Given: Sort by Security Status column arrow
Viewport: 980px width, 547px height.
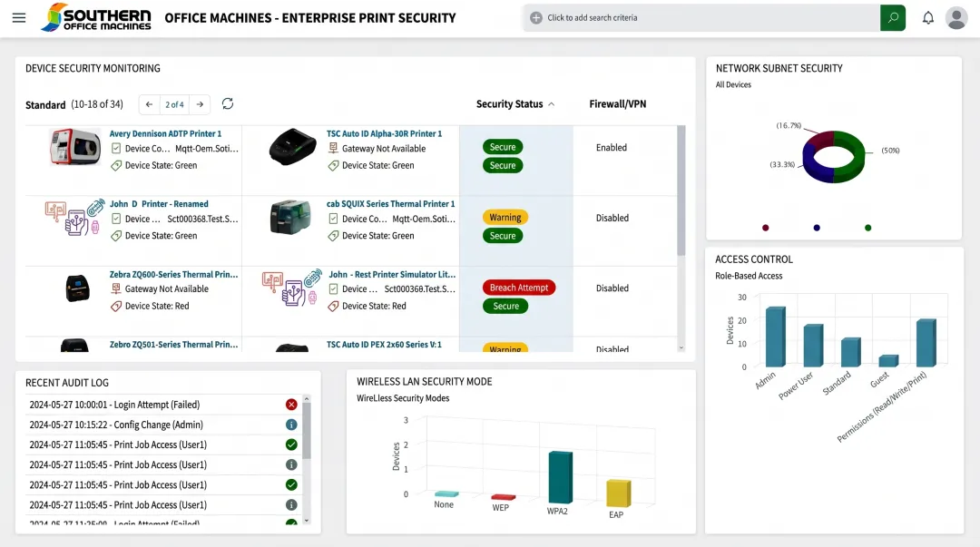Looking at the screenshot, I should pos(552,104).
